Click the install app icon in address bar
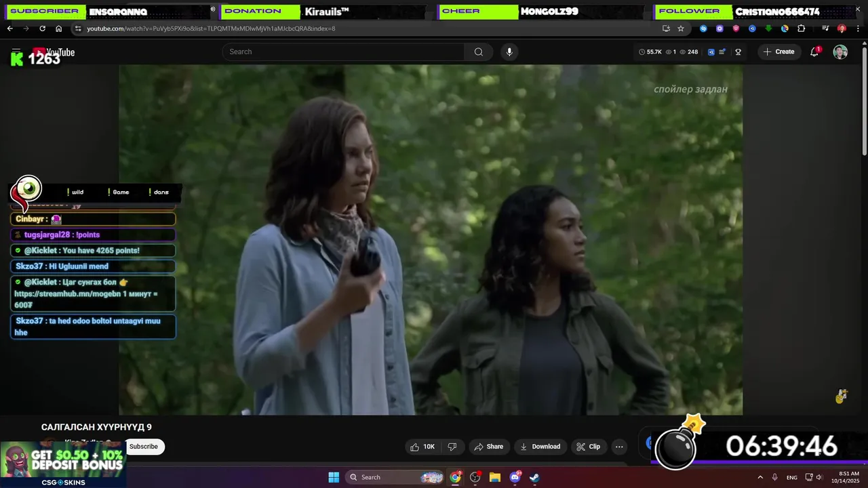This screenshot has height=488, width=868. pyautogui.click(x=666, y=28)
